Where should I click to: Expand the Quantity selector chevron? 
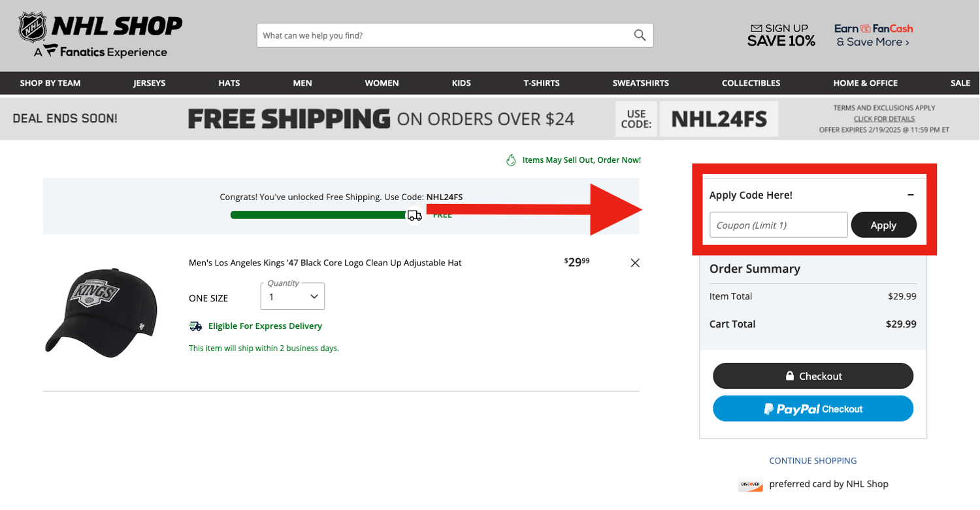[x=314, y=296]
